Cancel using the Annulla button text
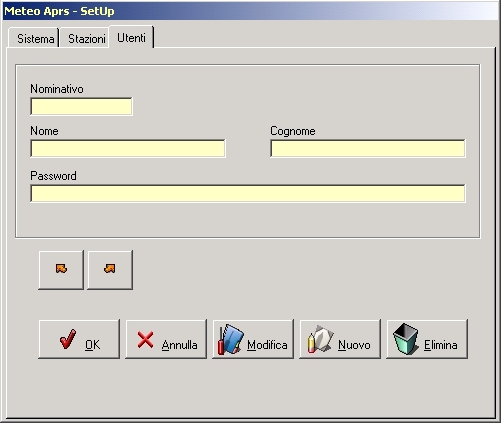Viewport: 501px width, 423px height. click(x=179, y=345)
